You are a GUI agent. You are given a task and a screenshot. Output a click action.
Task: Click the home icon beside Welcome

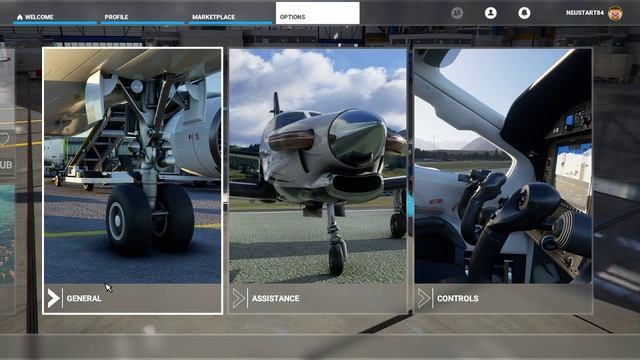click(x=20, y=17)
